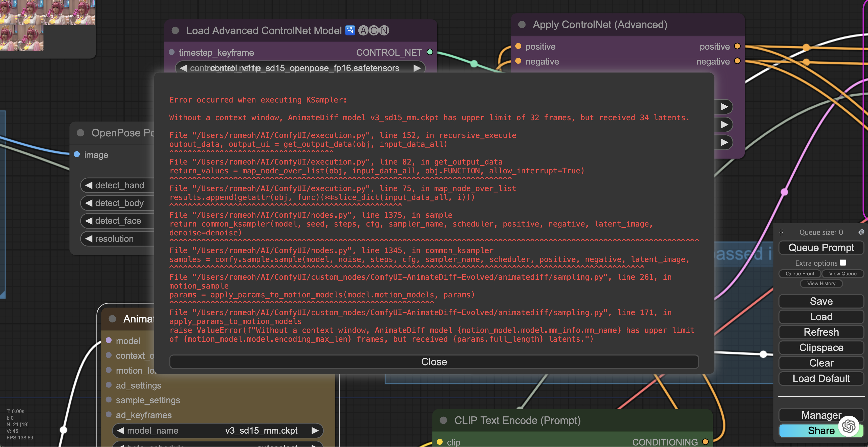
Task: Select next model_name with right arrow
Action: pyautogui.click(x=315, y=431)
